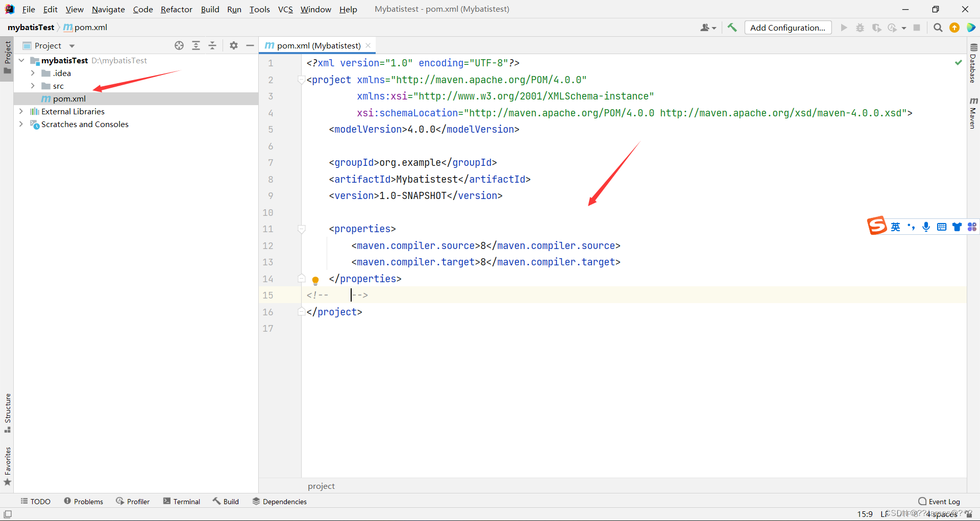Open dropdown arrow next to profiler run icon

click(x=903, y=28)
